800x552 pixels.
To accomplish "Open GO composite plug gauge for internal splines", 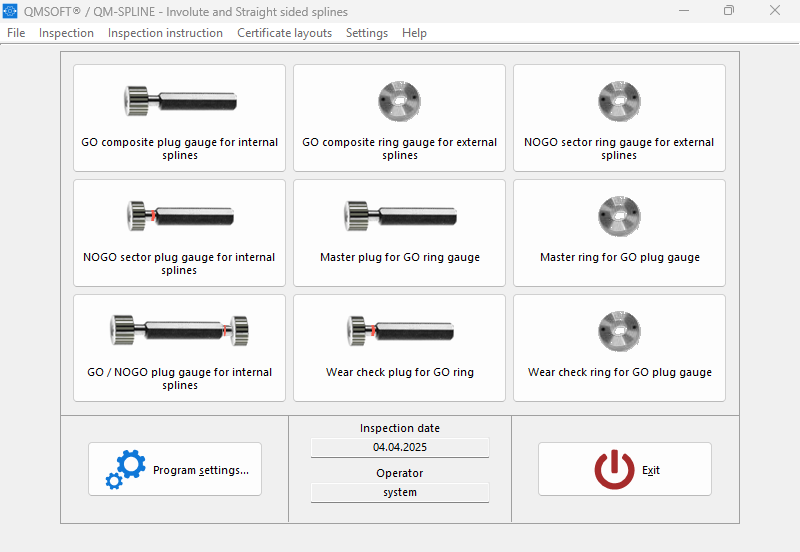I will (179, 118).
